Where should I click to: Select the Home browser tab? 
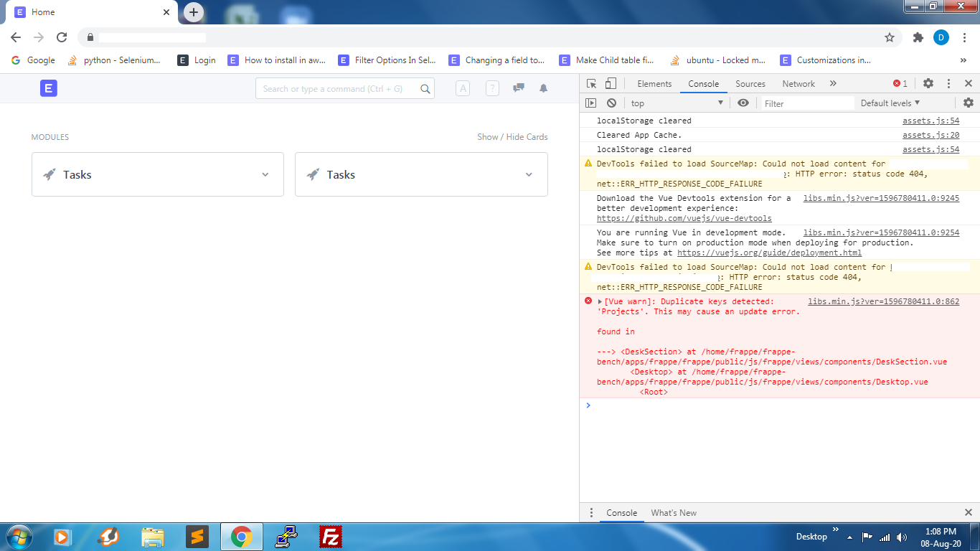(x=93, y=12)
